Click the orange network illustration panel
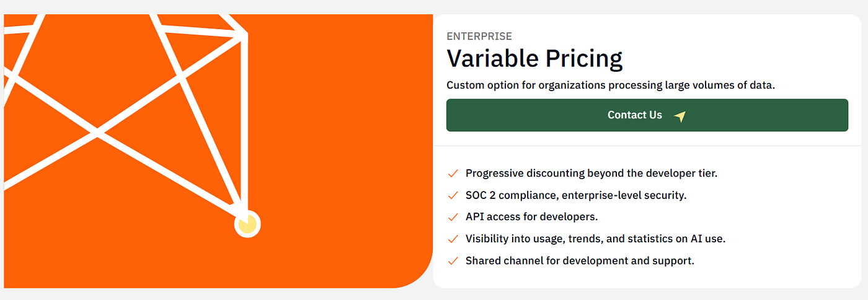 coord(218,151)
